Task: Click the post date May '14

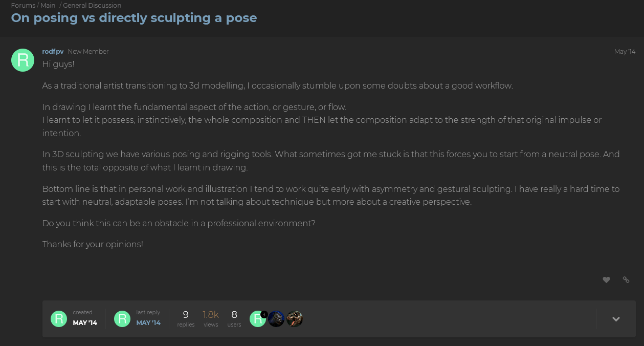Action: click(625, 52)
